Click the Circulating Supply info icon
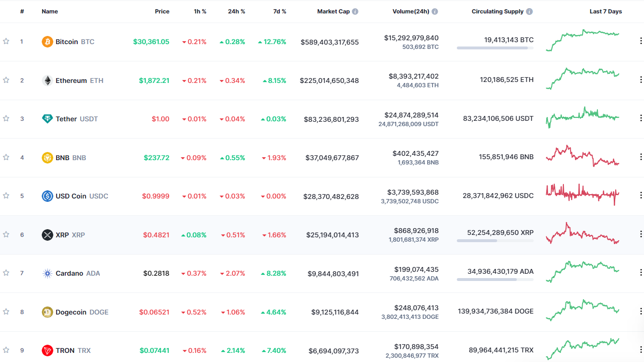The image size is (644, 362). tap(529, 11)
